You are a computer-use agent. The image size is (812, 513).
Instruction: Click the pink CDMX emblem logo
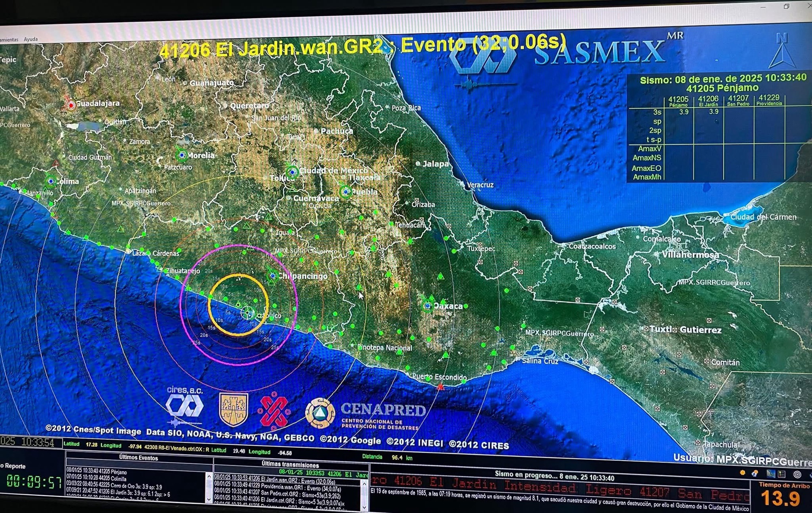(274, 411)
